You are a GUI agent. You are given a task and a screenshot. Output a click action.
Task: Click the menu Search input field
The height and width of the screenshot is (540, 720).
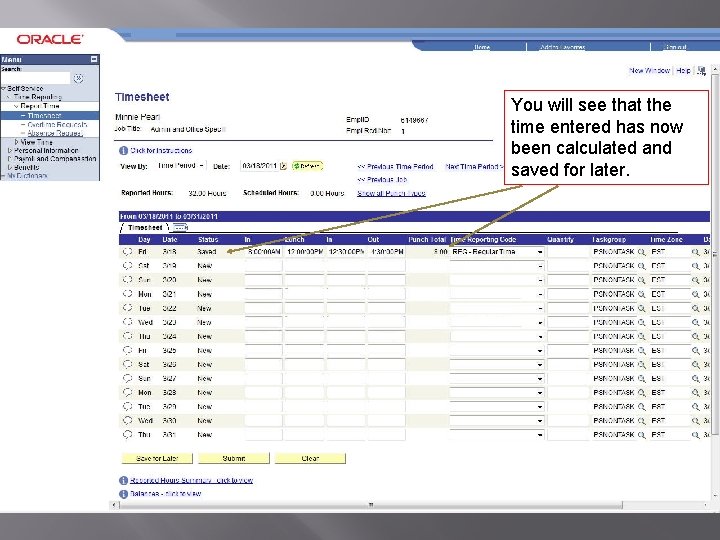click(36, 78)
